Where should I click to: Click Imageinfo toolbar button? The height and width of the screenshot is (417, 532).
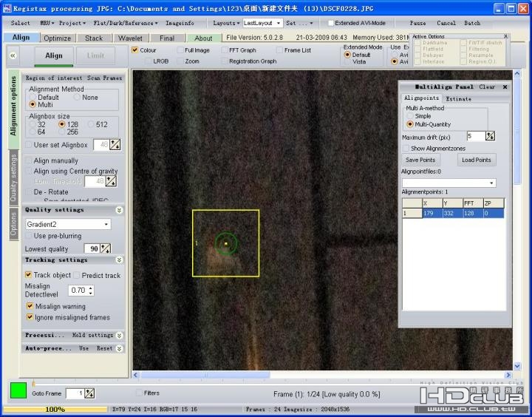point(180,23)
